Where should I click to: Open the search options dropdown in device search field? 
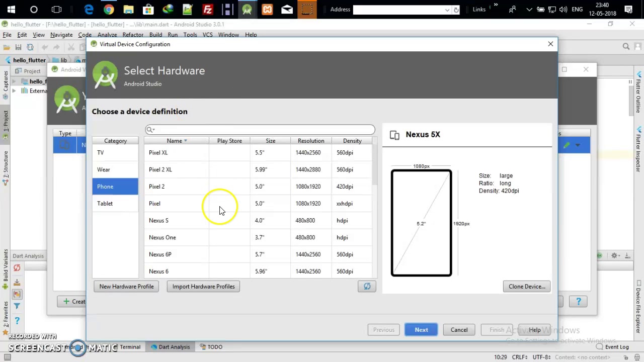point(150,130)
